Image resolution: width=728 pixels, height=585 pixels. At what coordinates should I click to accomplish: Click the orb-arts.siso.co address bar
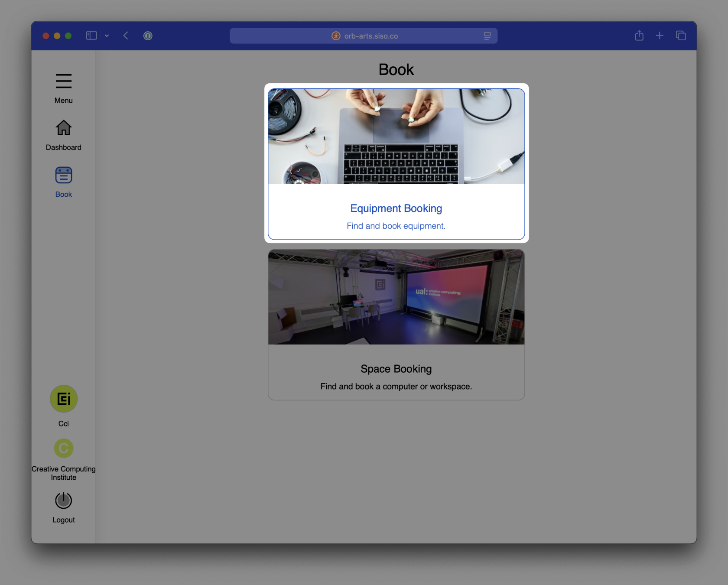coord(364,36)
